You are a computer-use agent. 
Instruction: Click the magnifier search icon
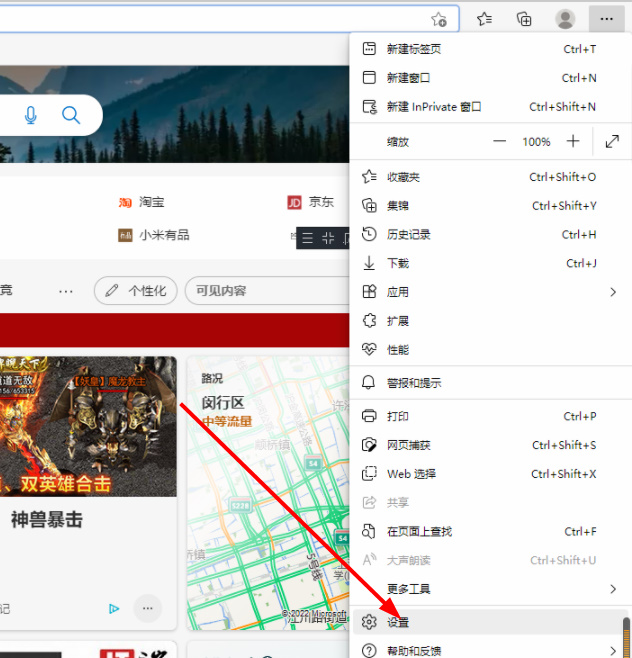[x=71, y=115]
